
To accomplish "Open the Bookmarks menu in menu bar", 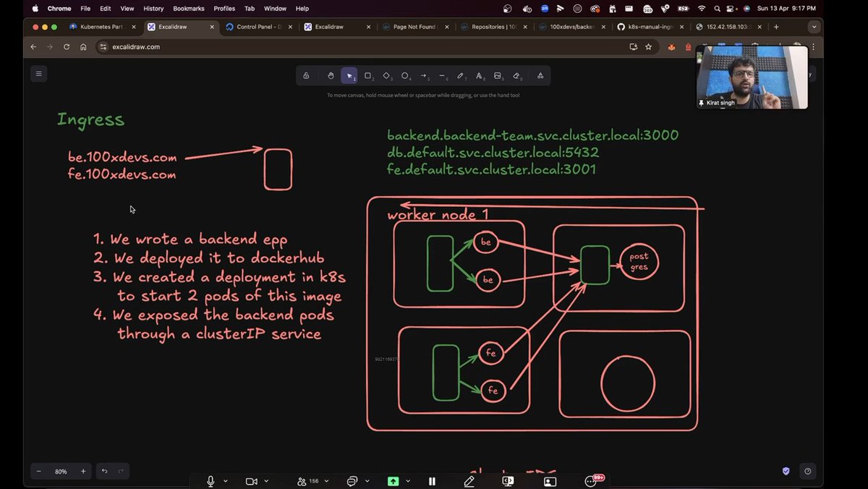I will tap(188, 8).
